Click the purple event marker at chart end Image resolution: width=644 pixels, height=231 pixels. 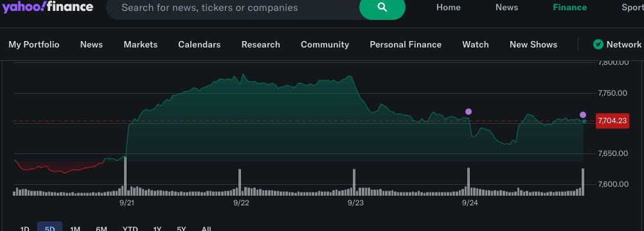pos(583,115)
